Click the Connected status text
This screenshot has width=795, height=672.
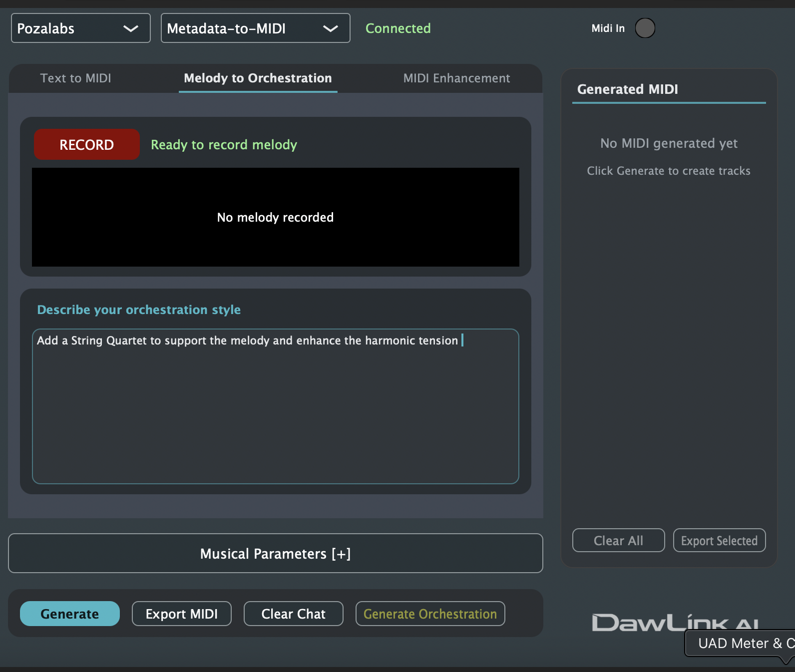pos(398,28)
